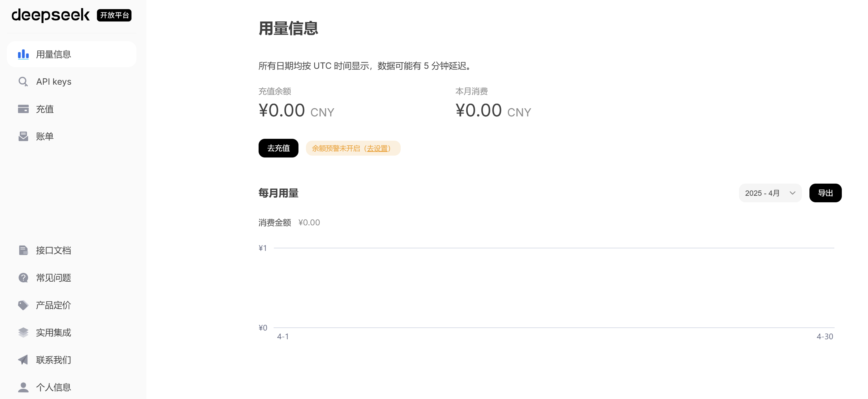Click the deepseek logo

50,15
